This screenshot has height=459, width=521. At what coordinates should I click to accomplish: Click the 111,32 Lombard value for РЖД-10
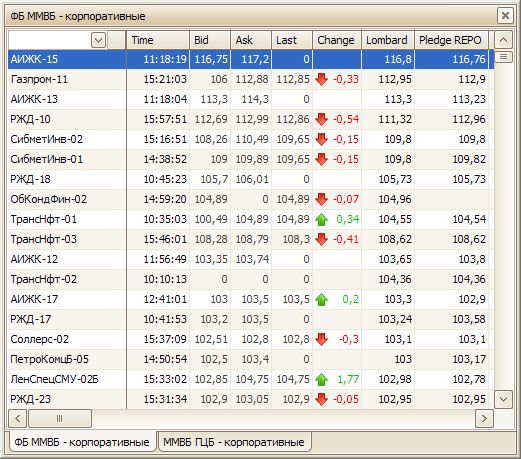pyautogui.click(x=395, y=119)
